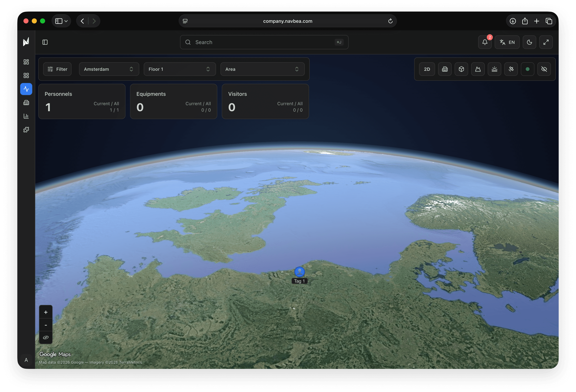Viewport: 576px width, 392px height.
Task: Click the Visitors stats card
Action: [265, 101]
